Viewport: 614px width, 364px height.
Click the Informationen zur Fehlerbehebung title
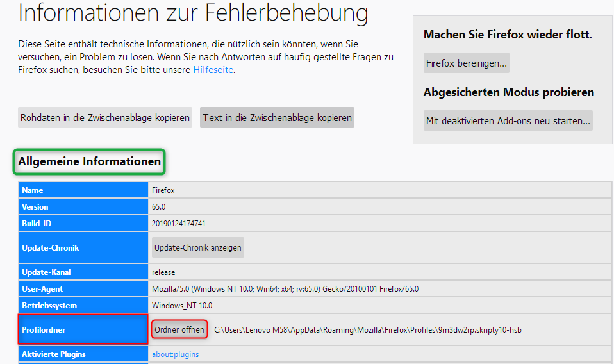click(193, 13)
